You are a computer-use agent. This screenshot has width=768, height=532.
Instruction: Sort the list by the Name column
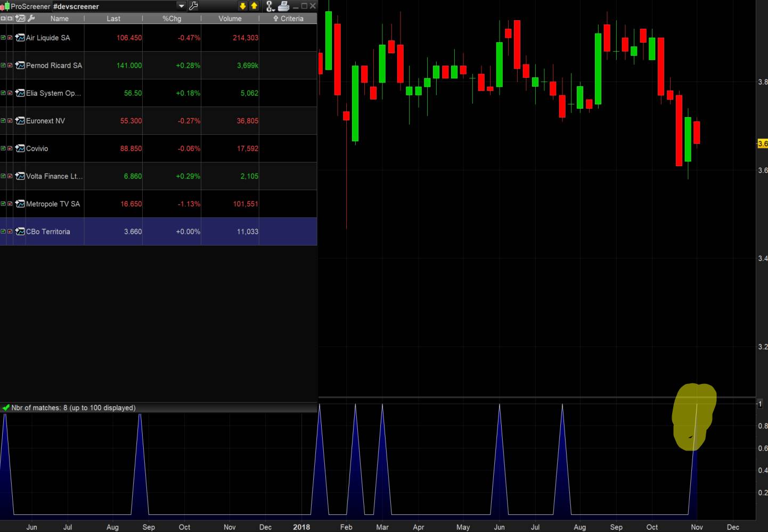(60, 19)
